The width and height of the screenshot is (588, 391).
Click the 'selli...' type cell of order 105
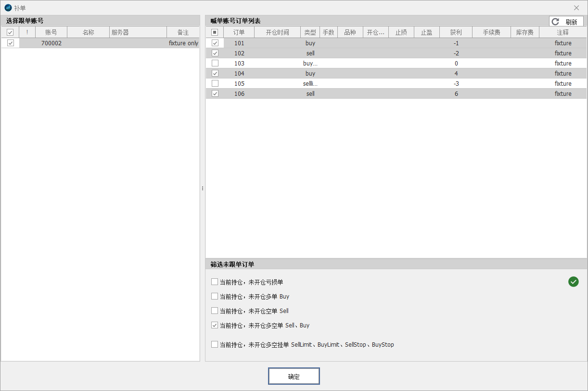[310, 83]
